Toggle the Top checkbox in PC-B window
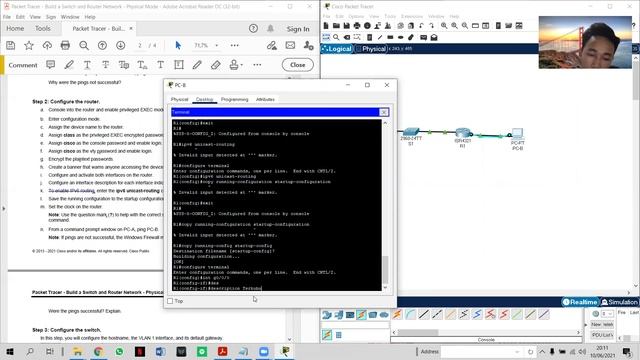This screenshot has width=640, height=360. click(x=170, y=301)
